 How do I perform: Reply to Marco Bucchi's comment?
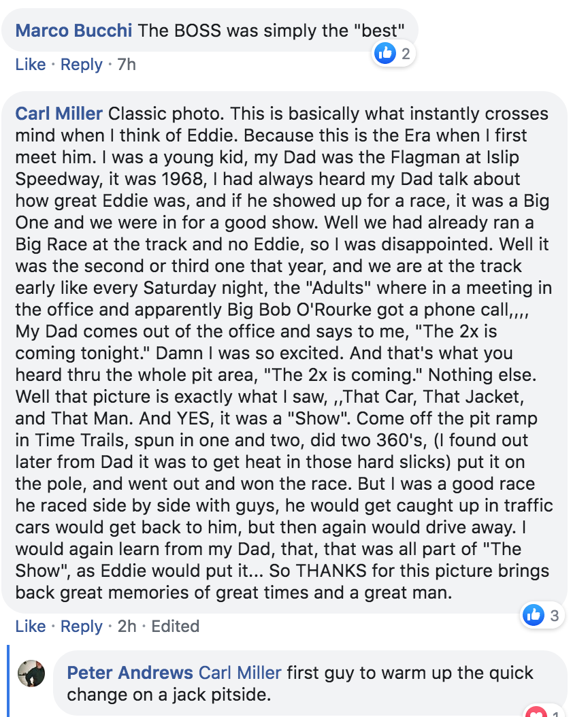point(82,65)
